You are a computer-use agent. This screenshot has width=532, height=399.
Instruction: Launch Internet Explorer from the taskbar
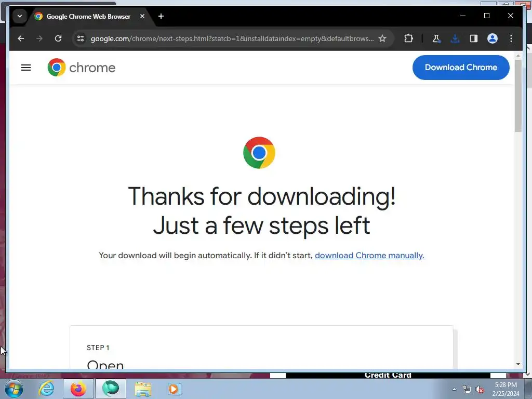[x=46, y=389]
